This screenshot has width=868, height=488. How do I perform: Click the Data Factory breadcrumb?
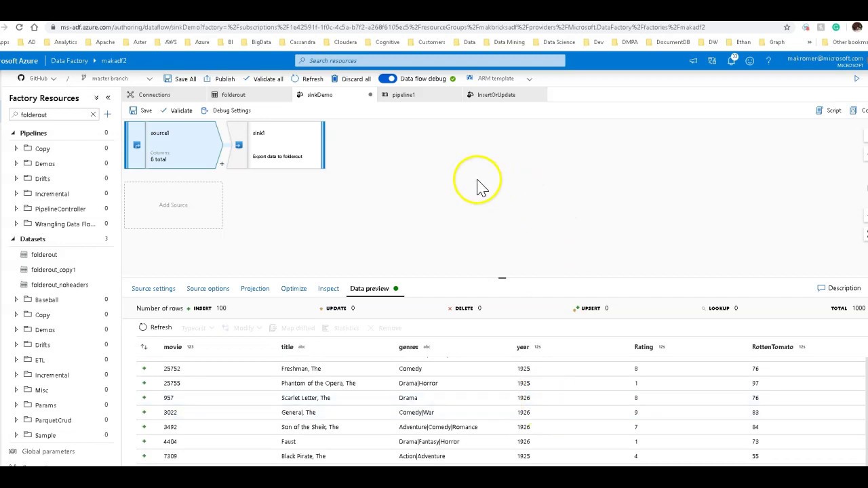(x=69, y=61)
